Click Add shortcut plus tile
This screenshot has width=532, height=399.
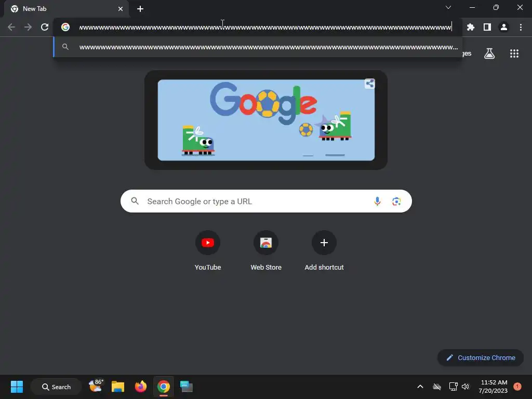click(x=324, y=251)
